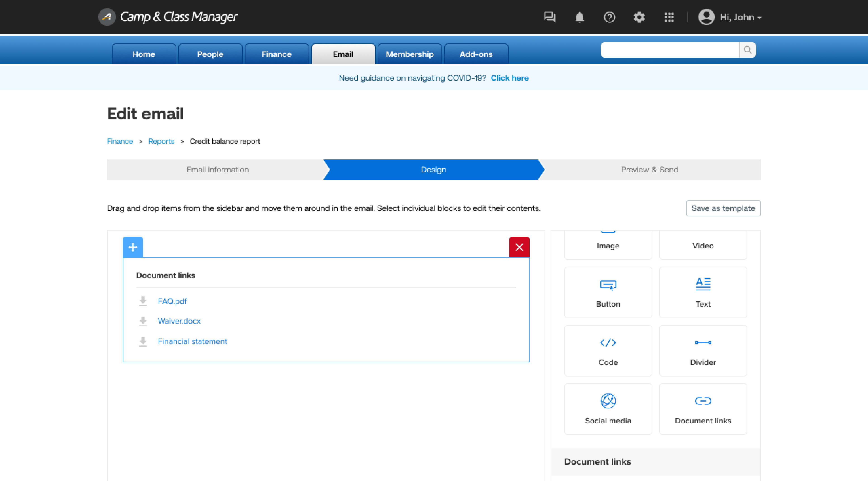The height and width of the screenshot is (481, 868).
Task: Delete the Document links block with red X
Action: pos(519,247)
